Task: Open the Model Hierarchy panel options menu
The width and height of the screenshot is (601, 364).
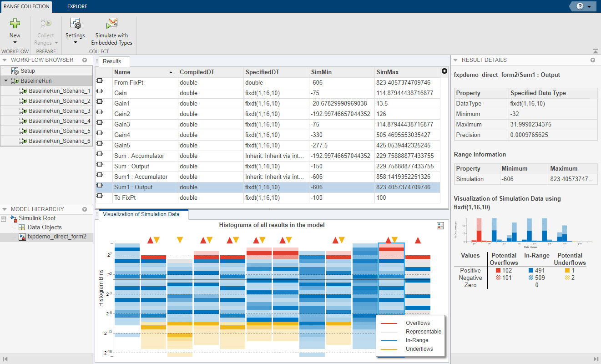Action: point(84,209)
